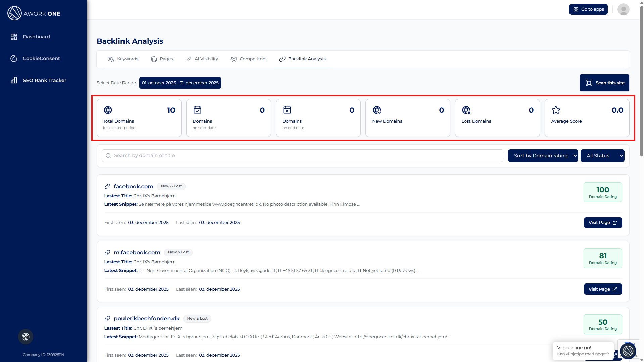Click Visit Page for facebook.com
Image resolution: width=644 pixels, height=362 pixels.
pos(602,223)
